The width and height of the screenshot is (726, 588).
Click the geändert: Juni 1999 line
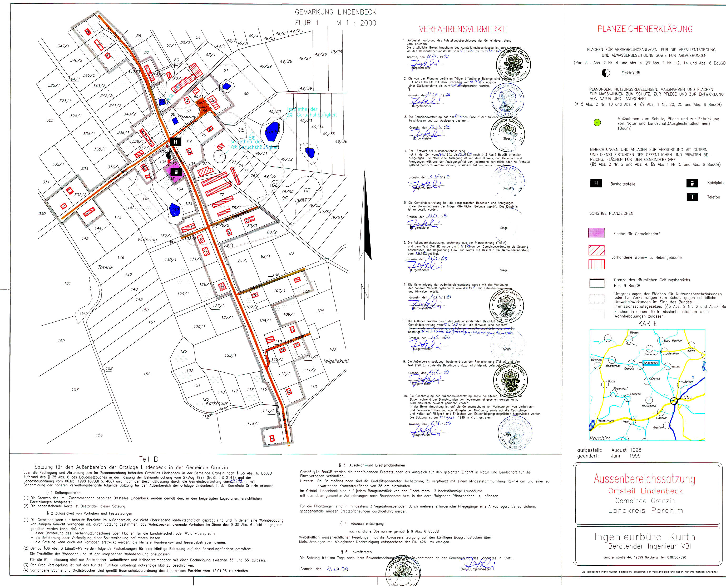[x=609, y=456]
